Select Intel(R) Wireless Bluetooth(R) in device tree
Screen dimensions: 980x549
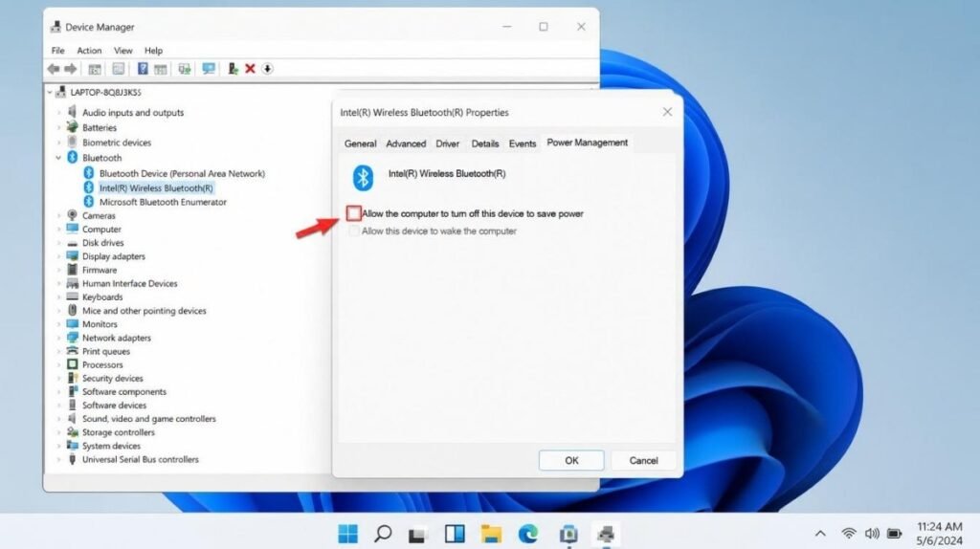coord(156,188)
